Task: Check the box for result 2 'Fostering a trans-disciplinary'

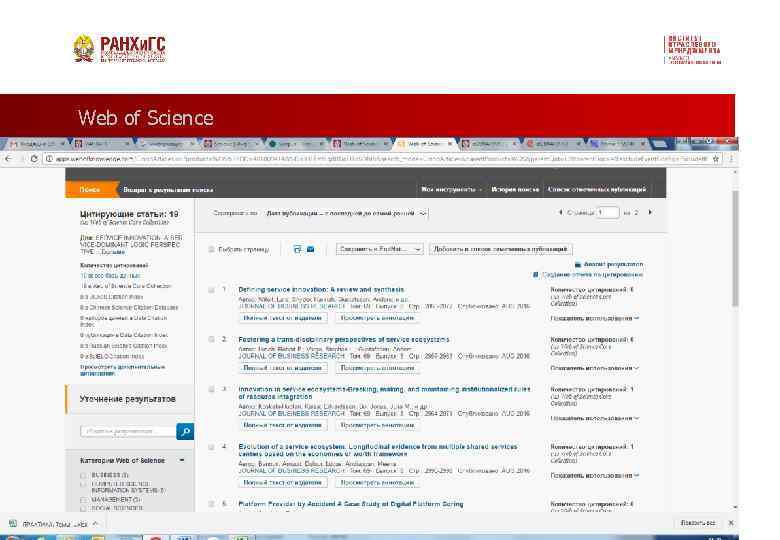Action: 211,339
